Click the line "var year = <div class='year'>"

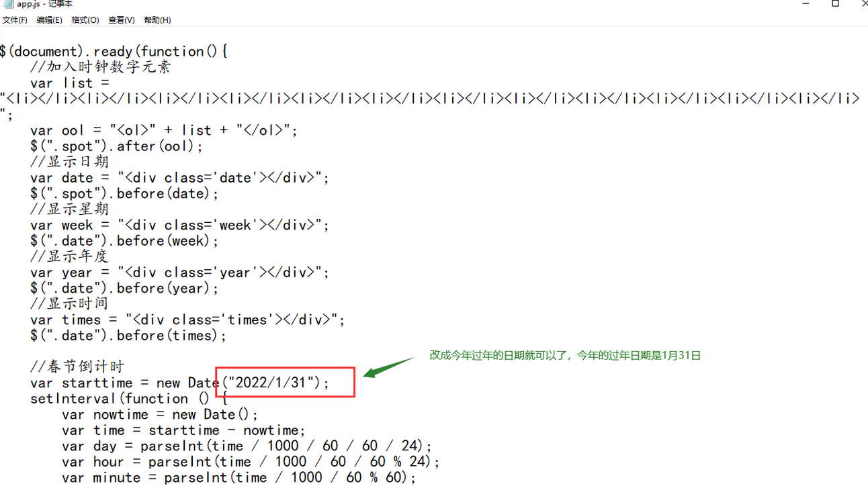[x=180, y=273]
